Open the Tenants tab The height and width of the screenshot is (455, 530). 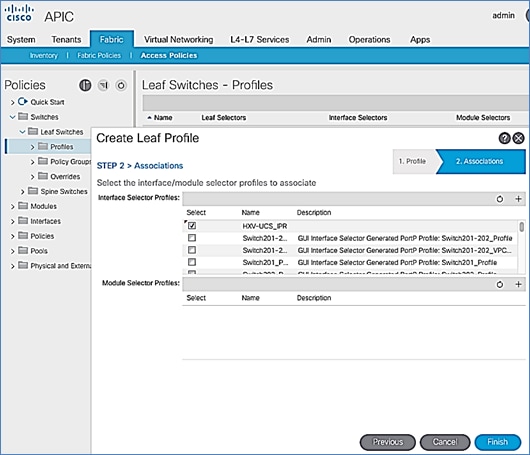click(x=66, y=40)
